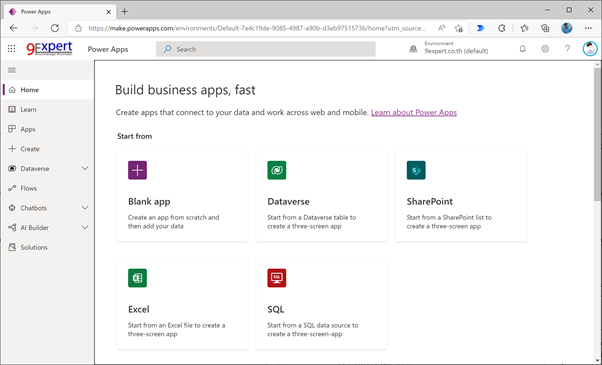Click the SharePoint card title
The image size is (602, 365).
click(430, 201)
